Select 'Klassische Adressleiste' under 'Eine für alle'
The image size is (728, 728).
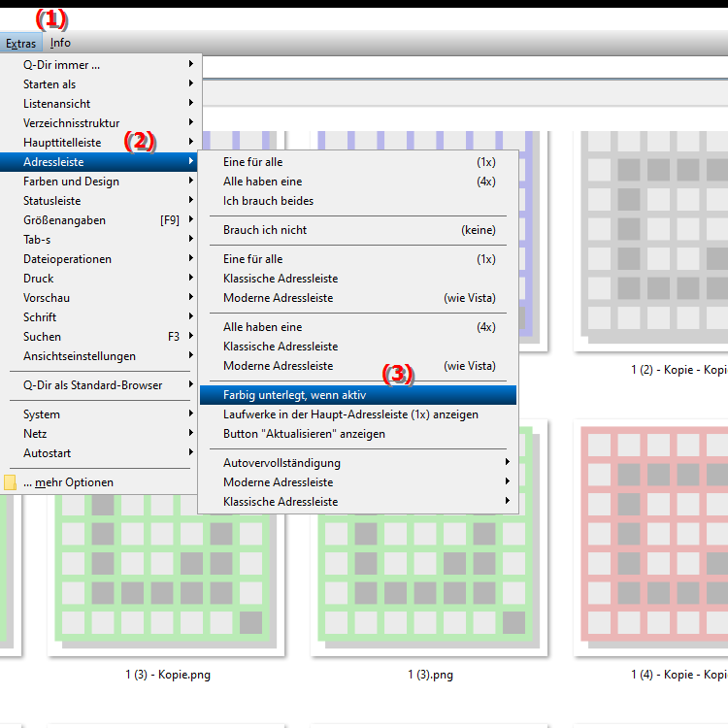pyautogui.click(x=358, y=279)
